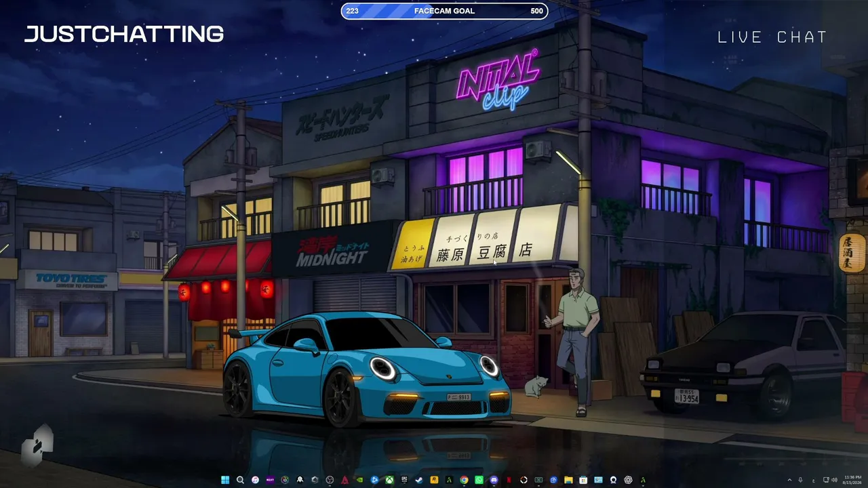
Task: Expand the hidden system tray icons chevron
Action: (789, 480)
